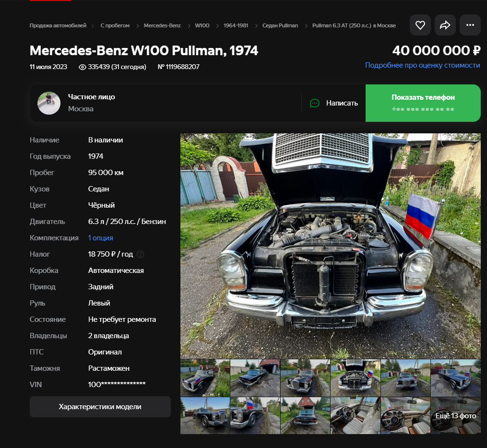Screen dimensions: 487x448
Task: Open the Седан Pullman breadcrumb
Action: [x=280, y=25]
